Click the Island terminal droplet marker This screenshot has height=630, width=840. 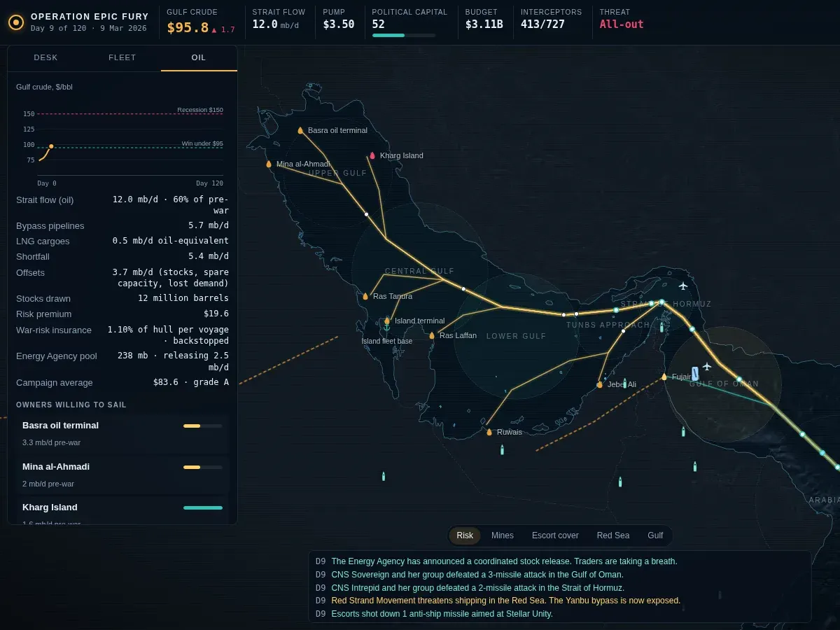click(x=387, y=321)
